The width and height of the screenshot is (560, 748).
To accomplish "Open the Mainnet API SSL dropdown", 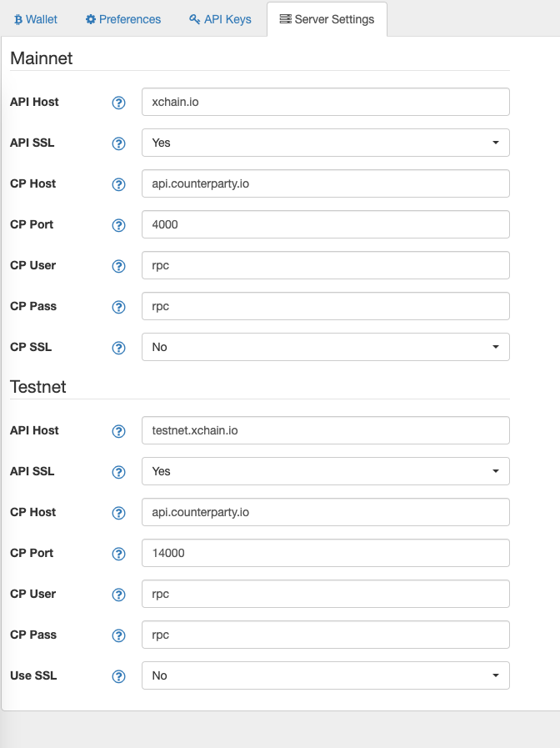I will click(326, 143).
